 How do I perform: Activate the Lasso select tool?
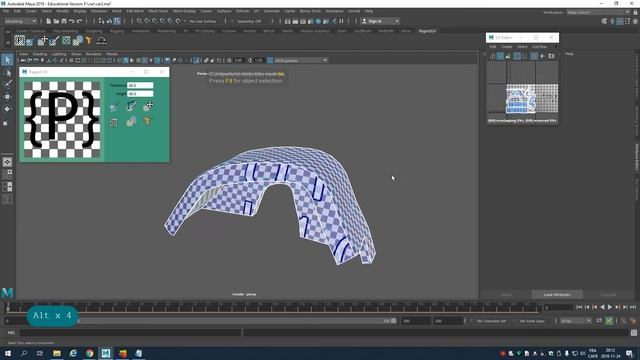(7, 73)
